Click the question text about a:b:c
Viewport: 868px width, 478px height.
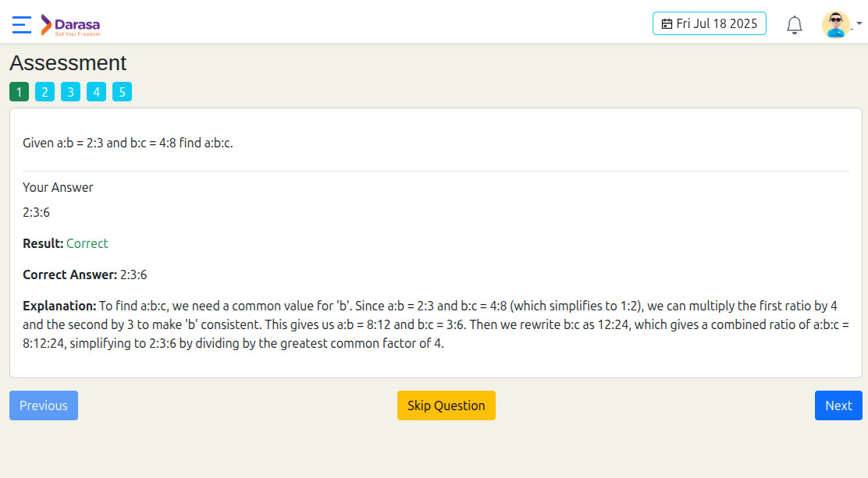(128, 143)
